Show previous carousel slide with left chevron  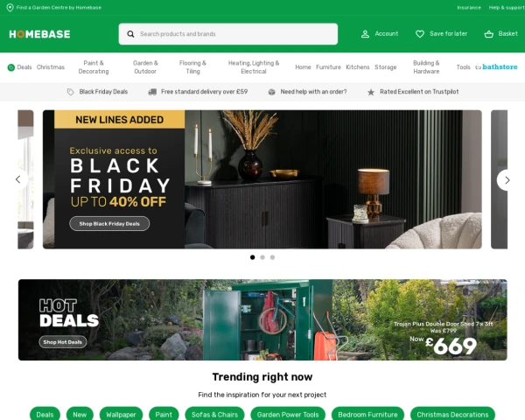click(x=18, y=179)
